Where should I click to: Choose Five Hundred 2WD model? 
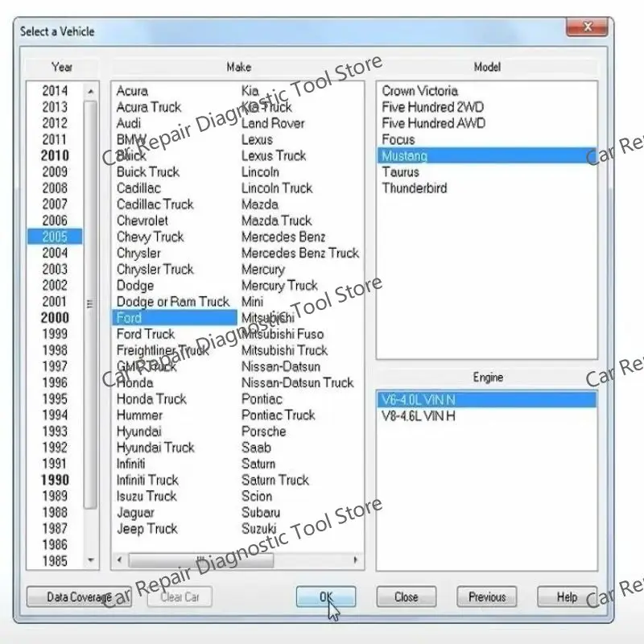tap(487, 107)
